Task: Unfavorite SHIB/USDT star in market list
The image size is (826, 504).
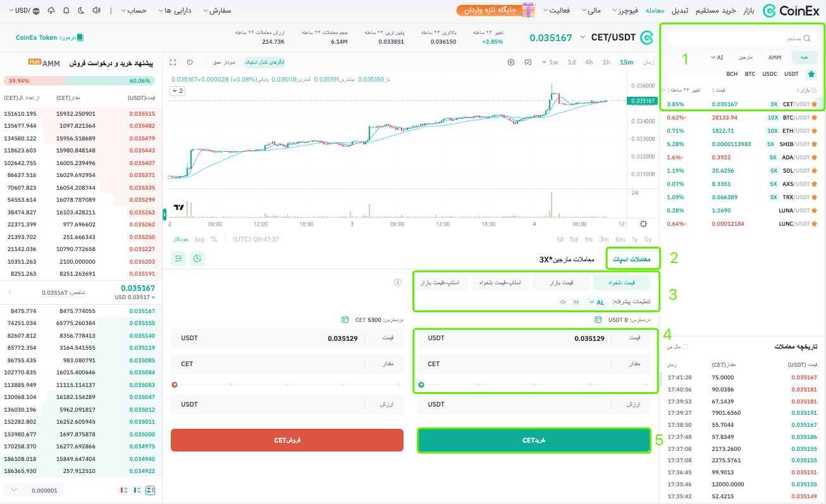Action: click(814, 144)
